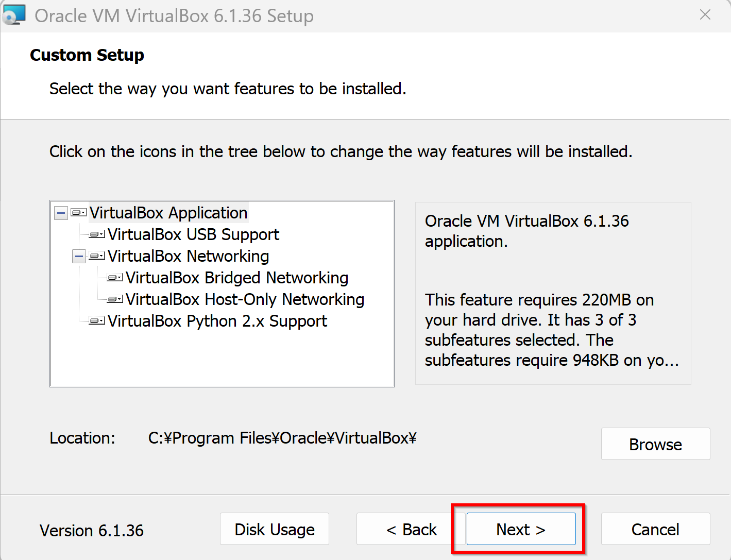731x560 pixels.
Task: Click the feature description text panel
Action: (x=553, y=293)
